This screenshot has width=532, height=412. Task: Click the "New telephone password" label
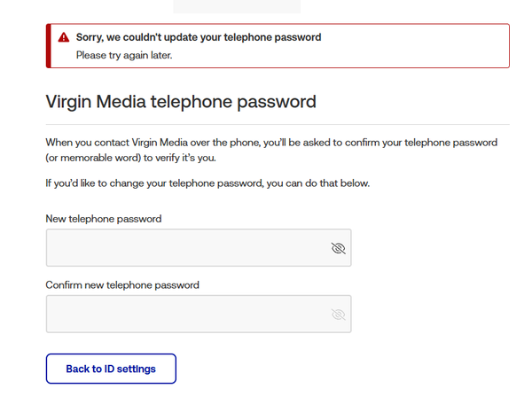point(103,218)
